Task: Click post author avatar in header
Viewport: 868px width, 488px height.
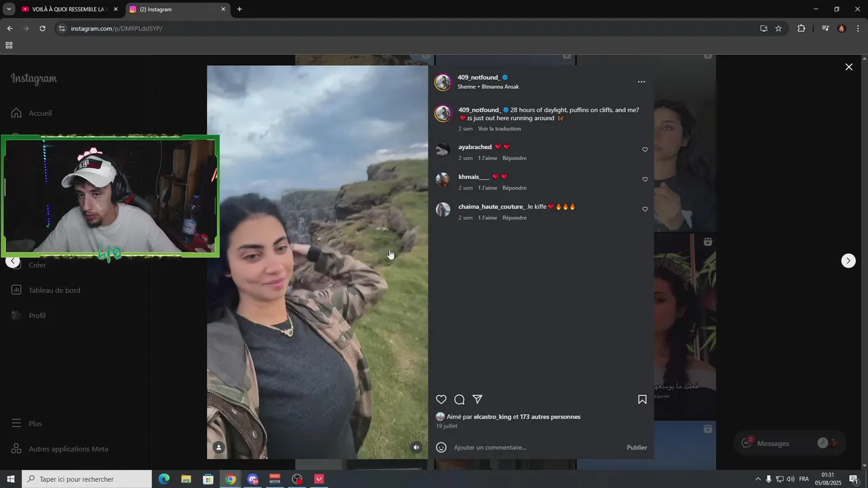Action: (443, 83)
